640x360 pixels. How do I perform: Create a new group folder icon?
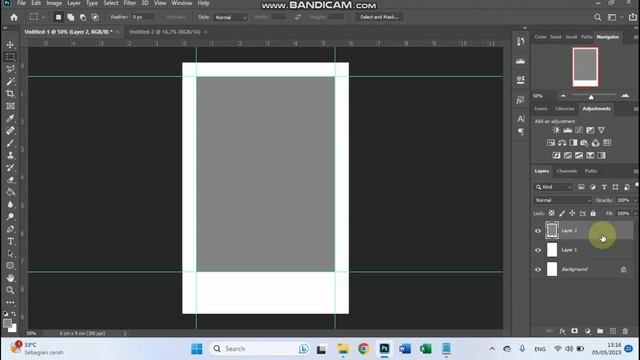pyautogui.click(x=600, y=331)
